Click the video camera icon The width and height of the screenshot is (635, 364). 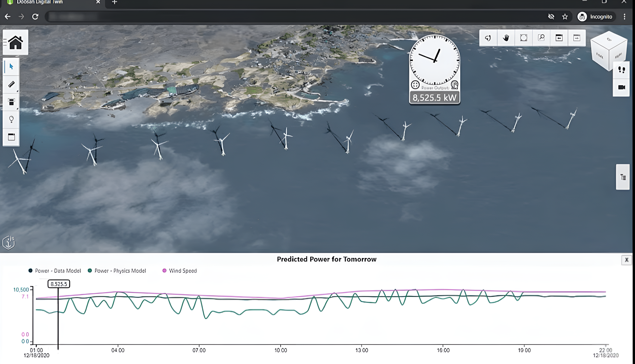(622, 87)
